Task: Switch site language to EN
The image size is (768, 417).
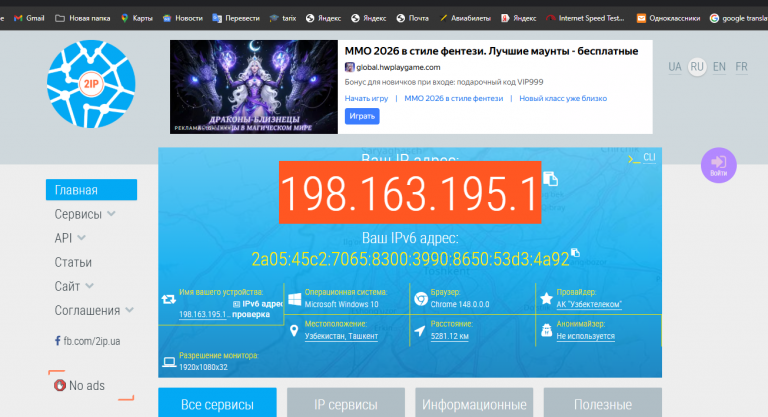Action: [719, 67]
